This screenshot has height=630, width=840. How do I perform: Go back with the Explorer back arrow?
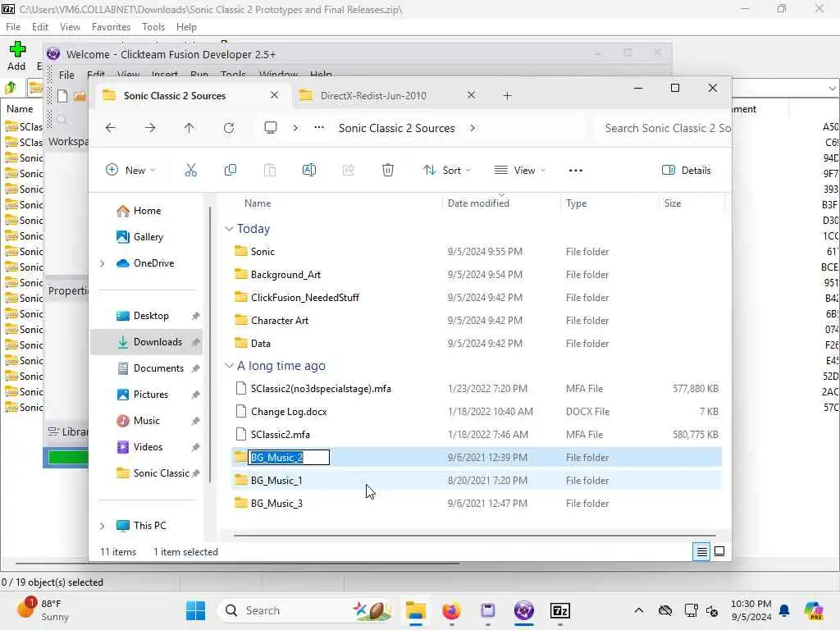pos(111,128)
